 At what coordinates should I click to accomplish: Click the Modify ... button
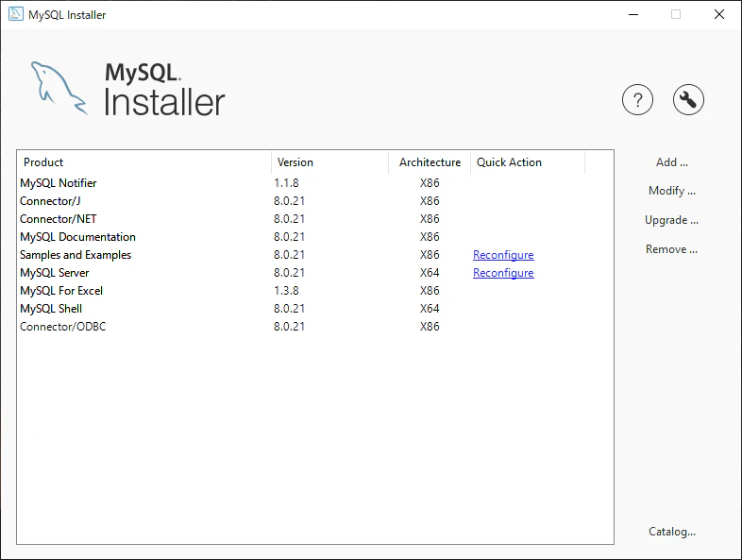(671, 191)
